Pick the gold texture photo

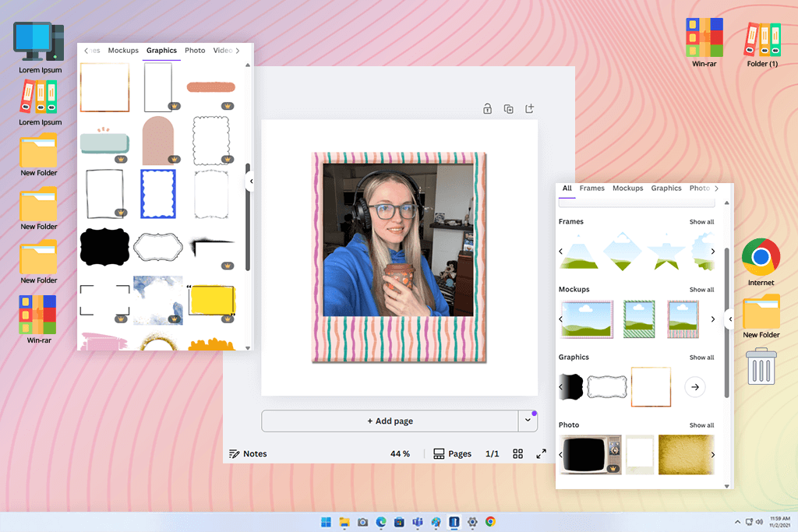click(686, 455)
